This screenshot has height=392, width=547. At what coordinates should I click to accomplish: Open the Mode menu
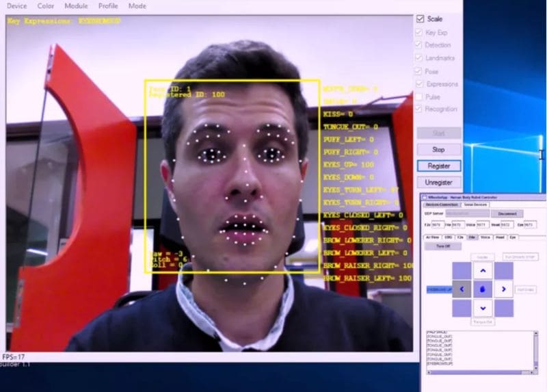pos(137,5)
